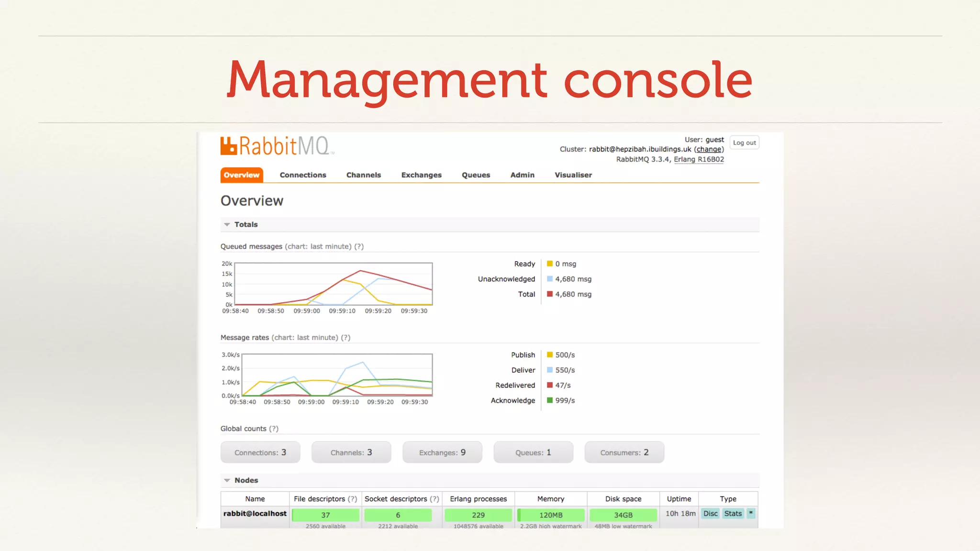Click the Erlang R16B02 link
This screenshot has height=551, width=980.
click(x=699, y=159)
